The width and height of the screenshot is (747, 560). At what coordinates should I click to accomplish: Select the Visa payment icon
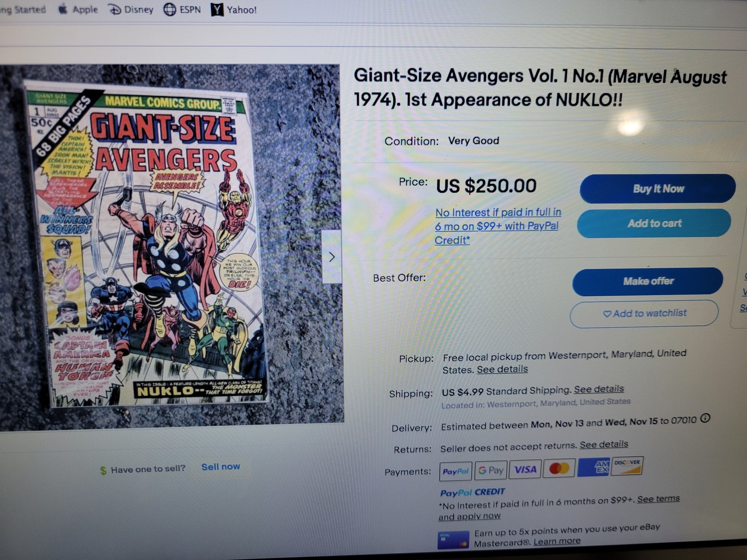pos(525,469)
